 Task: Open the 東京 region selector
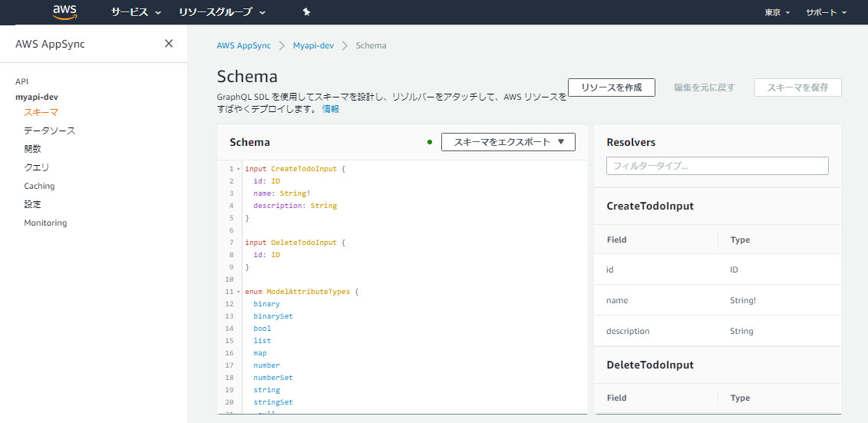coord(777,12)
